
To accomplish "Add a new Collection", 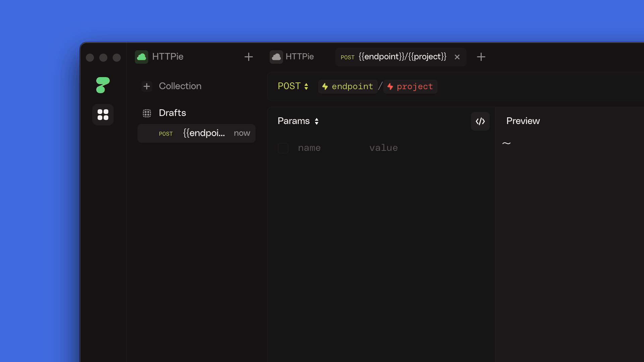I will 172,86.
